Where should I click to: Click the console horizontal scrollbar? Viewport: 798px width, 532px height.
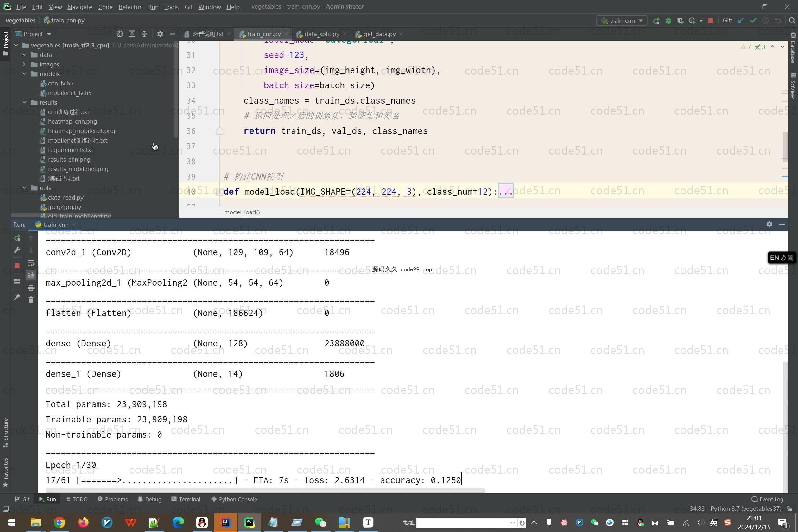coord(265,491)
